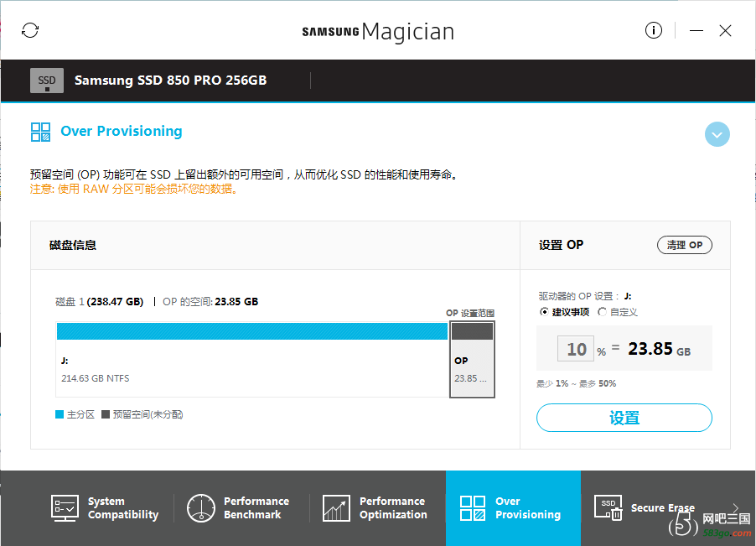The image size is (756, 546).
Task: Click the 主分区 blue legend swatch
Action: (x=60, y=414)
